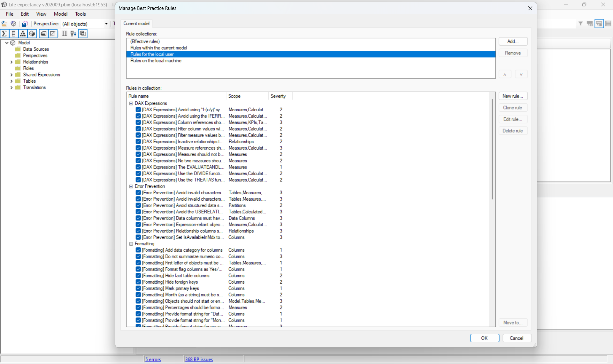Click the Perspectives folder icon
This screenshot has width=613, height=364.
point(18,56)
